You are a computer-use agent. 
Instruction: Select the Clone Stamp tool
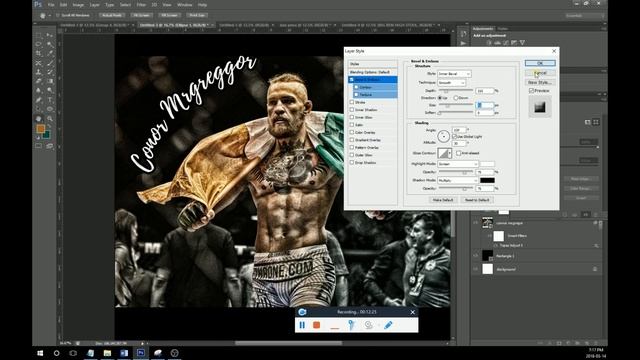coord(39,72)
